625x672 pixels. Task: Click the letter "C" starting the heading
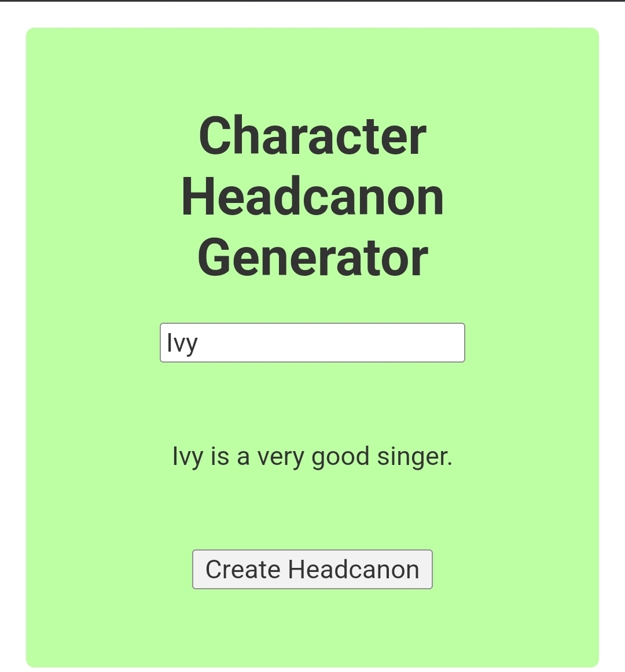pos(214,136)
